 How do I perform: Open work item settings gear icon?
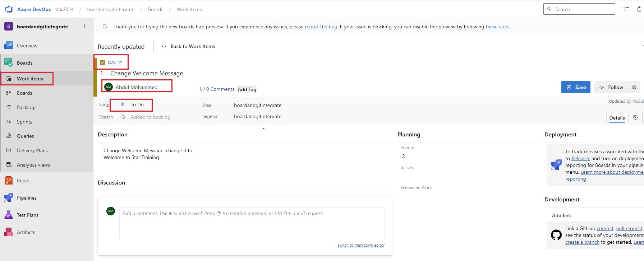[634, 87]
